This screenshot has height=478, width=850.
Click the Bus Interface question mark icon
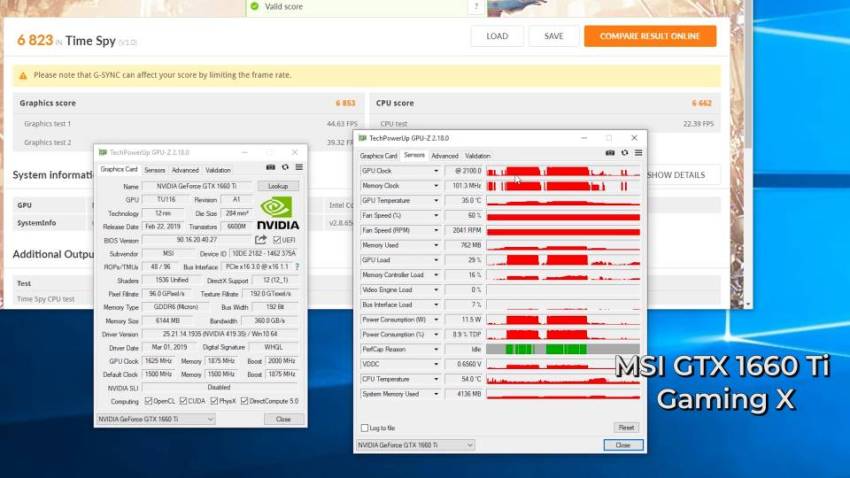(x=297, y=267)
